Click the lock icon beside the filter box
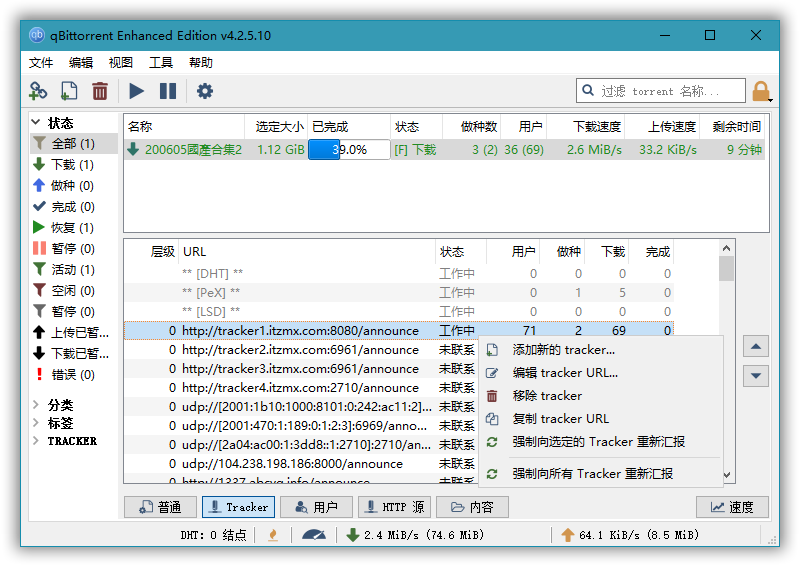This screenshot has height=567, width=800. coord(761,92)
